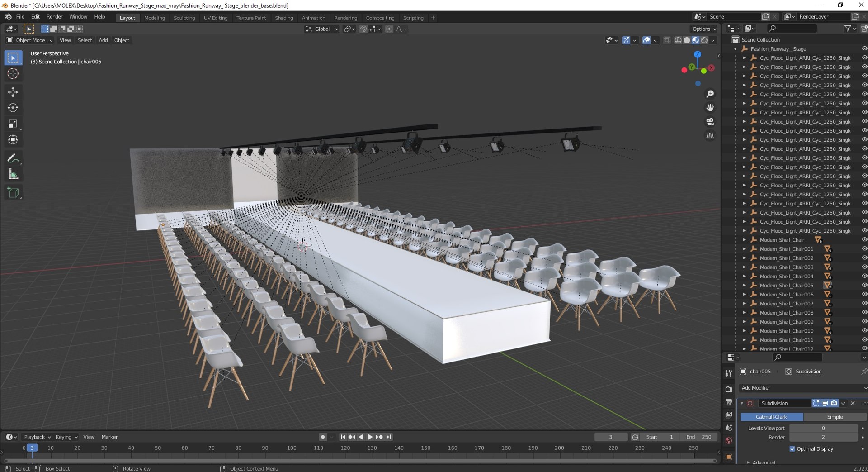Click the Add Modifier button
This screenshot has width=868, height=472.
803,388
